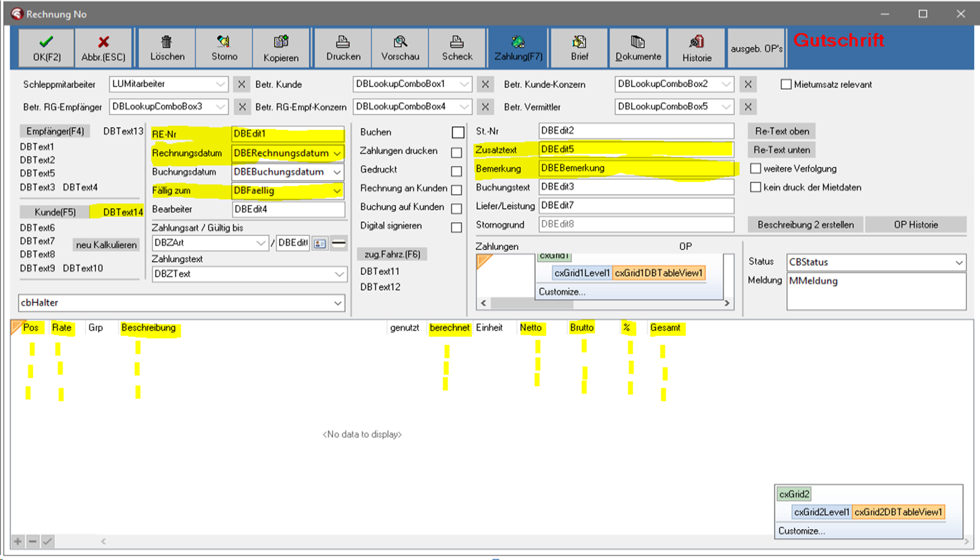Open the cbHalter combo box
The height and width of the screenshot is (560, 980).
point(337,303)
